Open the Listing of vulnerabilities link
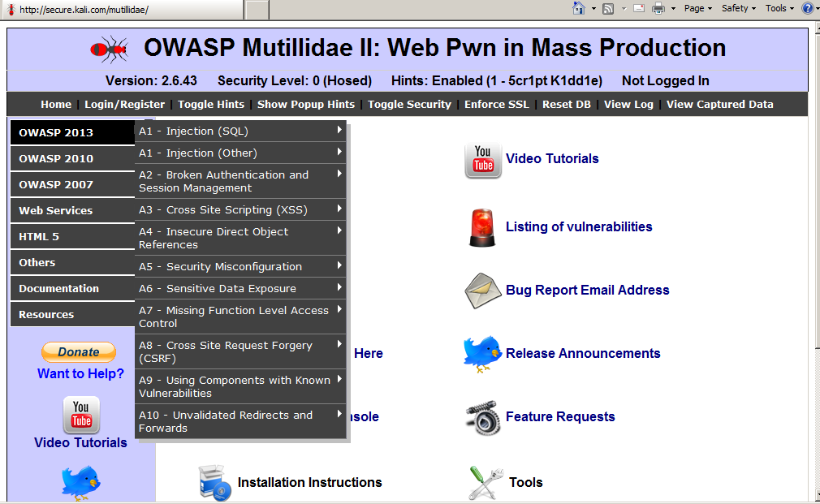Screen dimensions: 820x504 tap(579, 227)
